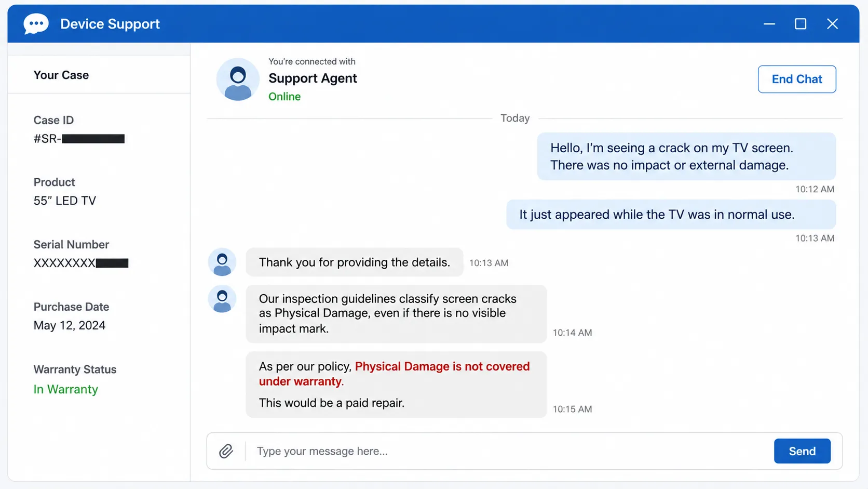The image size is (868, 489).
Task: Click "You're connected with" caption
Action: click(312, 61)
